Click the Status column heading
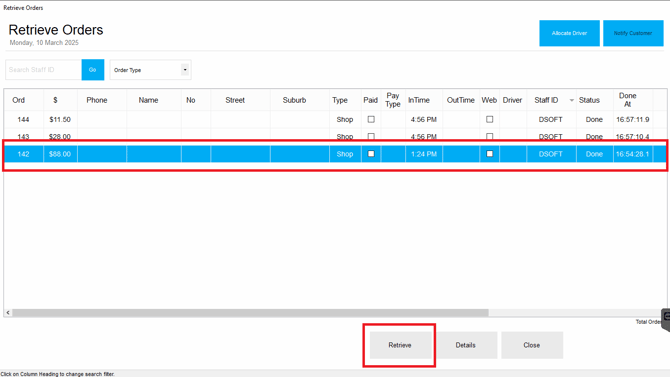The width and height of the screenshot is (670, 377). [x=589, y=100]
